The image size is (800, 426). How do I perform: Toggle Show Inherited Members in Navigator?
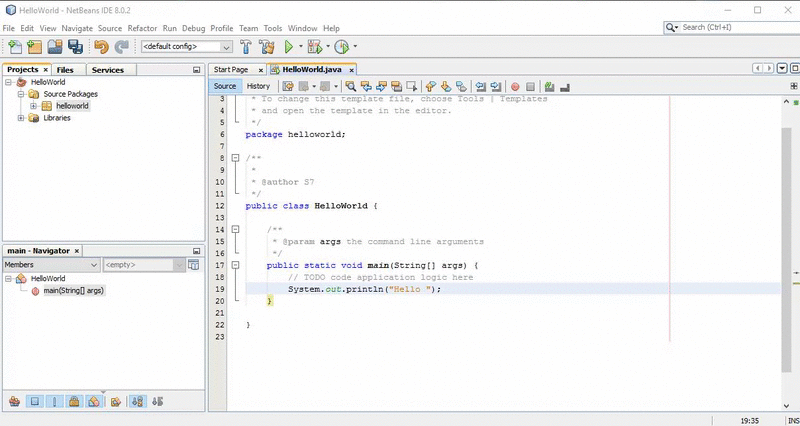tap(14, 402)
